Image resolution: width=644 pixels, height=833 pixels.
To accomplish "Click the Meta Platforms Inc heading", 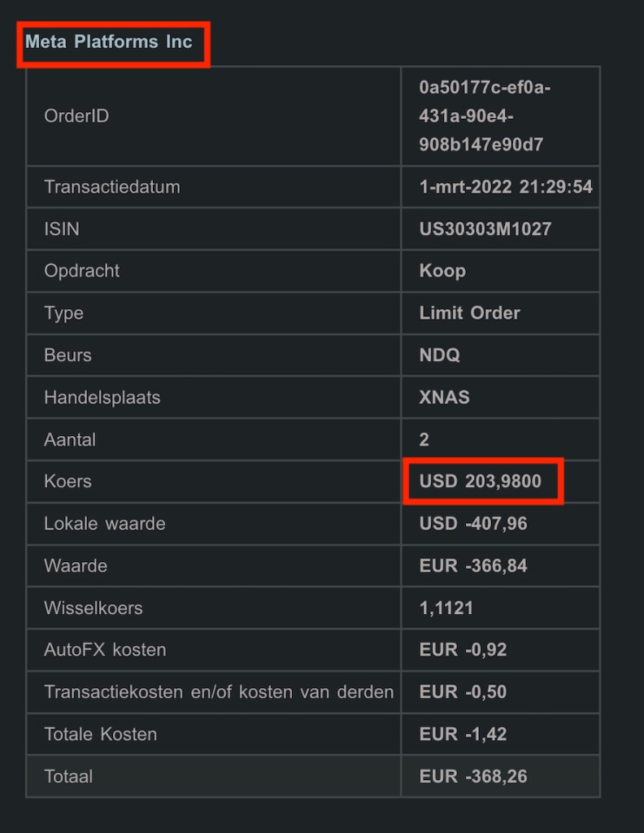I will [109, 41].
